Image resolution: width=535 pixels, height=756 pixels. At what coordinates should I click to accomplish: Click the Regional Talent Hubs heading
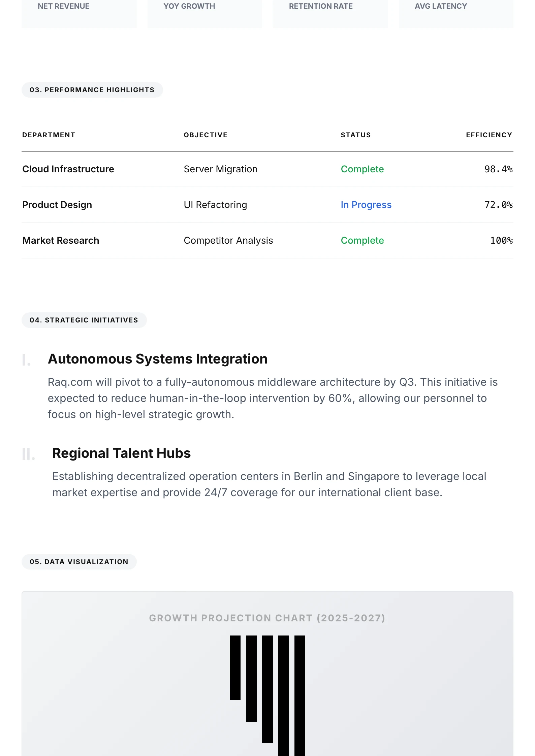pos(121,453)
